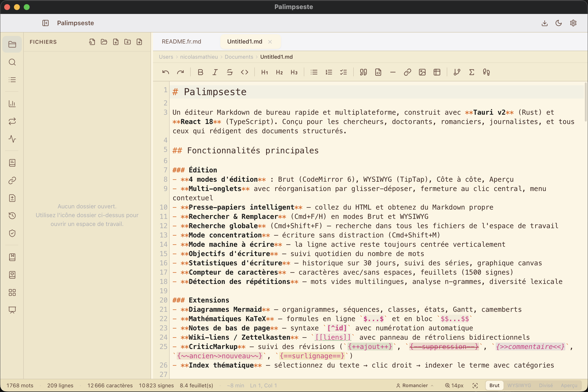The height and width of the screenshot is (392, 588).
Task: Apply bold formatting
Action: click(200, 72)
